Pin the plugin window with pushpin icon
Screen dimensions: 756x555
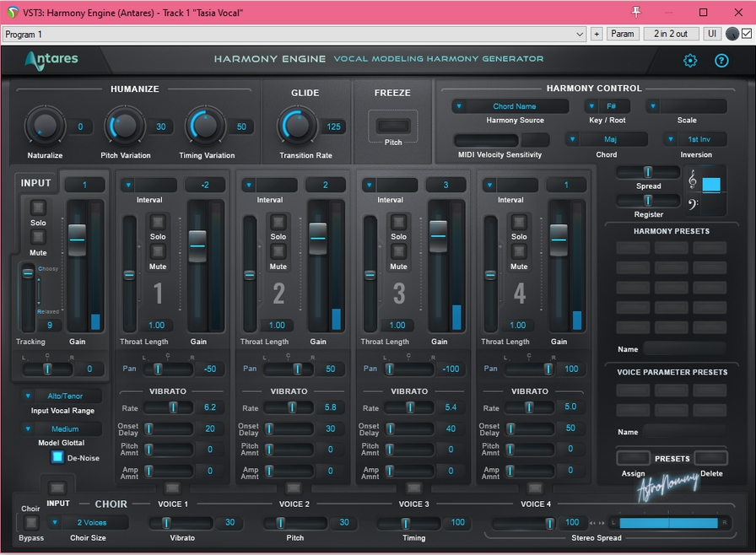[x=636, y=12]
